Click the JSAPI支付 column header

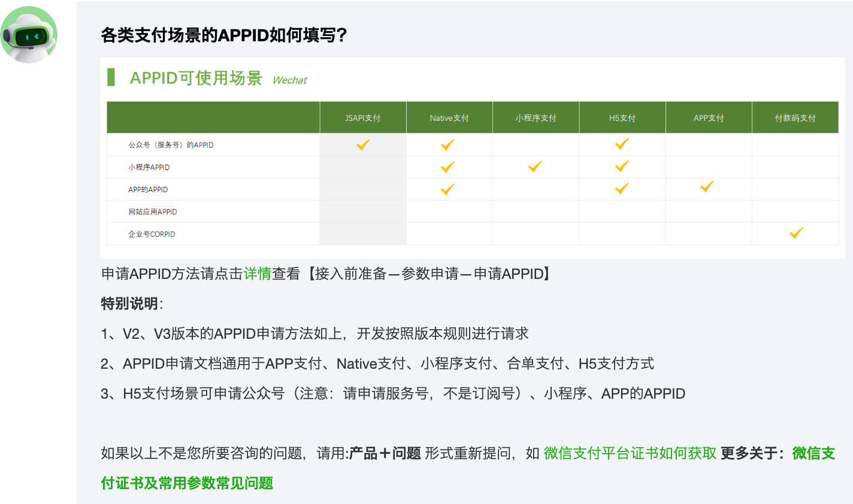click(x=363, y=118)
